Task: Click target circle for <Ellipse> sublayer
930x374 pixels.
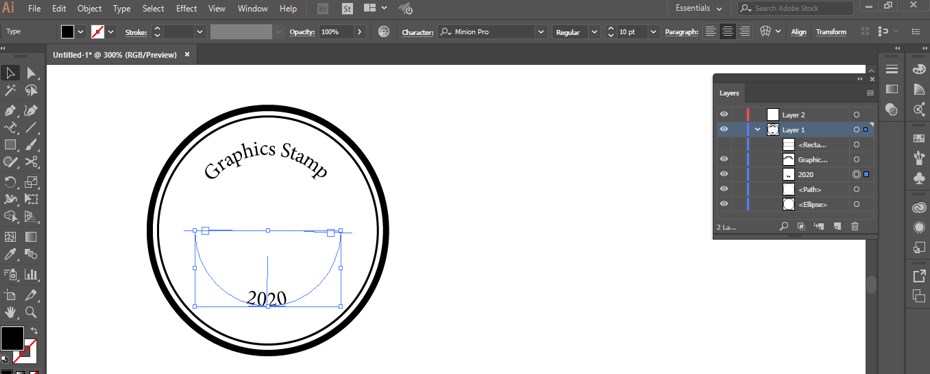Action: (856, 204)
